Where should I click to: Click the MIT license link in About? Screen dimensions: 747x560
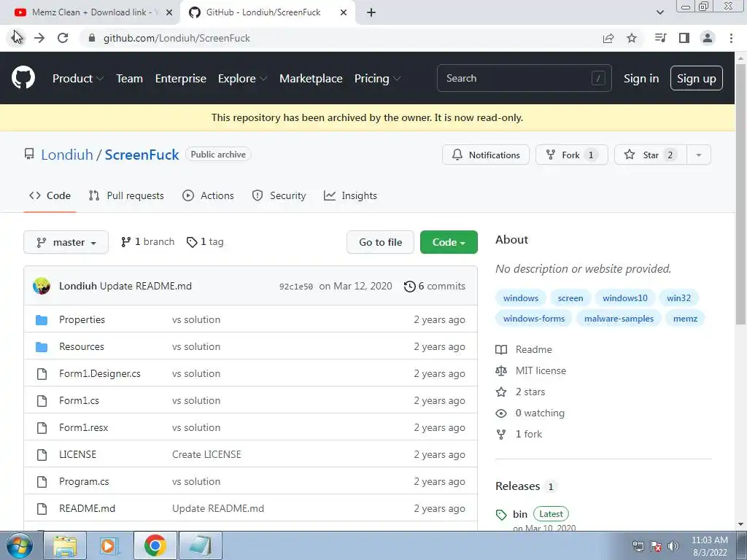click(x=541, y=370)
